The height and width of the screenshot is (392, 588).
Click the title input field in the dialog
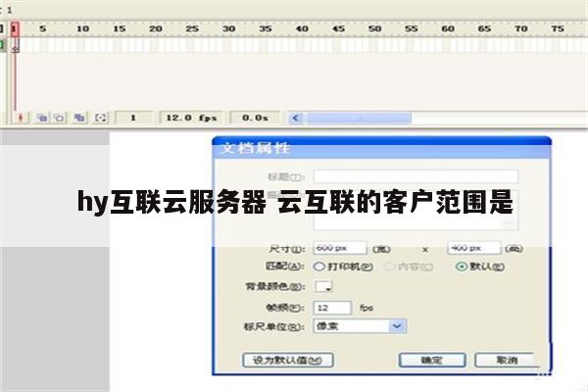(x=416, y=176)
